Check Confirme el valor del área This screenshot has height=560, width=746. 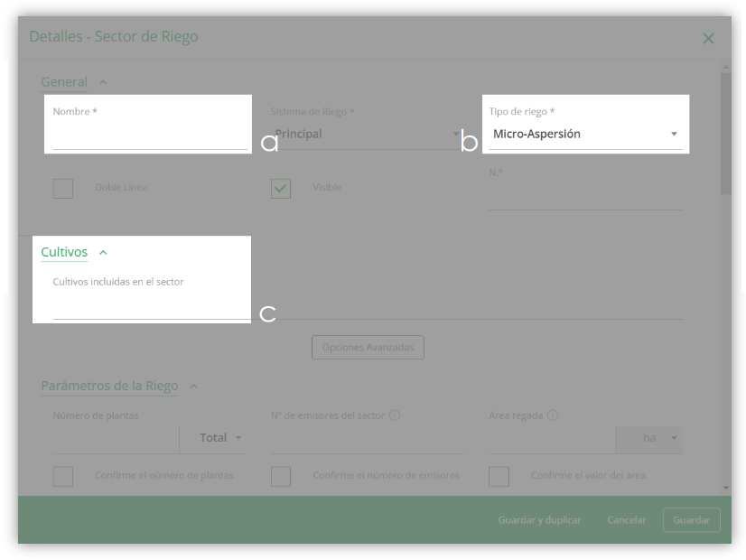499,476
